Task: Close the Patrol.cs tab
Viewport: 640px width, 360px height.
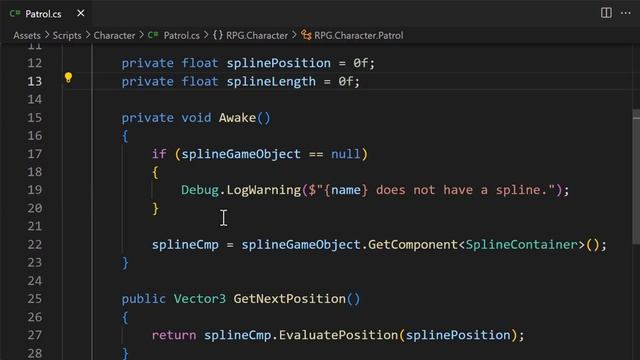Action: [x=81, y=13]
